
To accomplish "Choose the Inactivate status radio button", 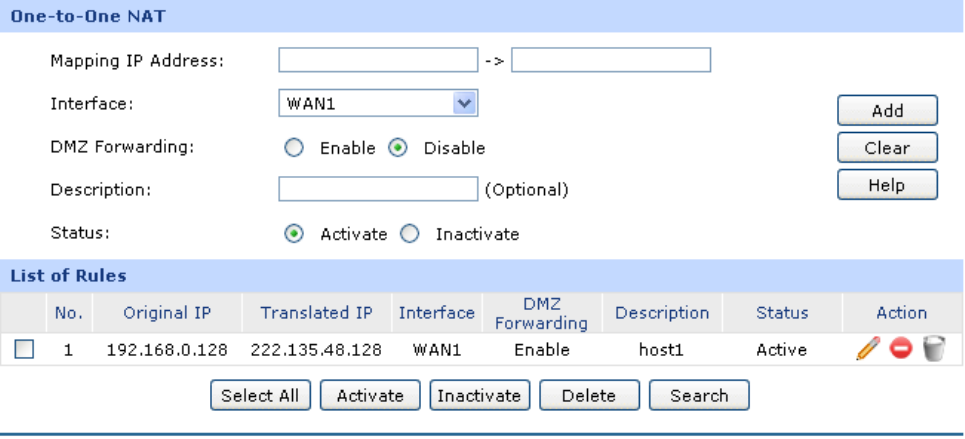I will 409,234.
